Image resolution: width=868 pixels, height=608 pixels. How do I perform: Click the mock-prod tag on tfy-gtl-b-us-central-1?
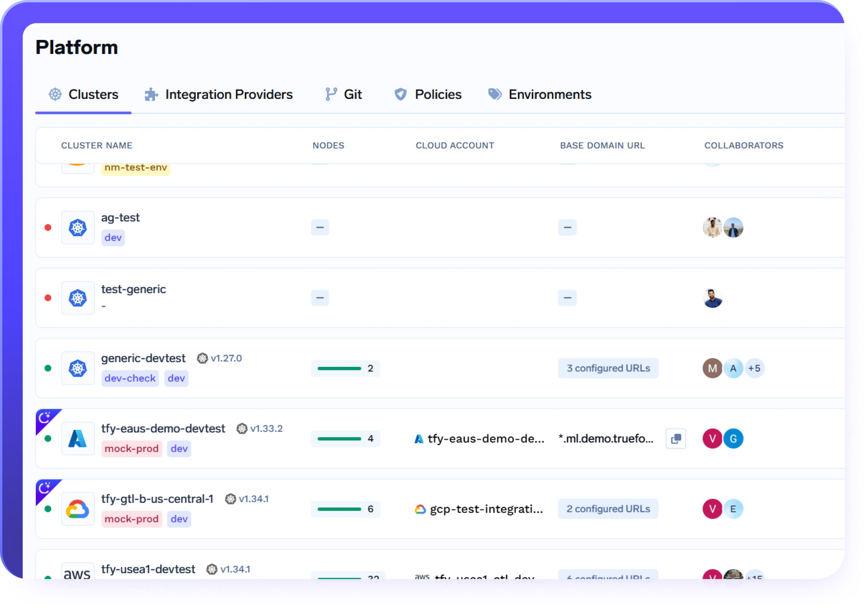click(x=132, y=519)
